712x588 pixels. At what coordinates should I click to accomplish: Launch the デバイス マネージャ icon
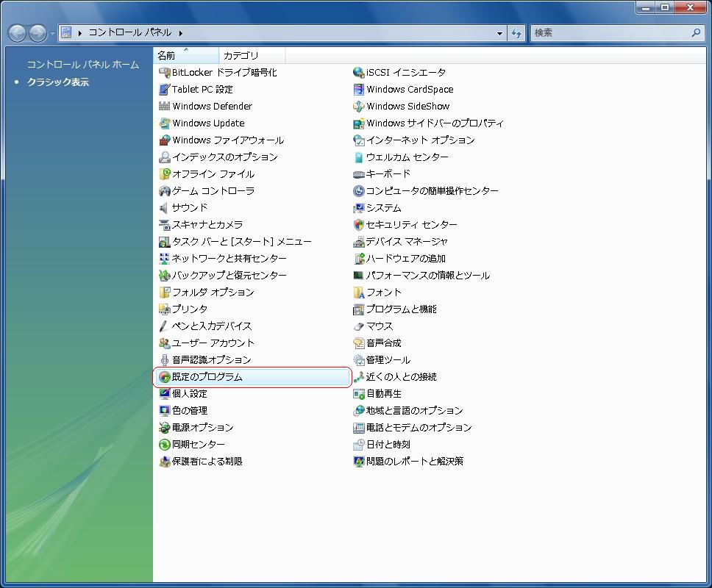359,242
